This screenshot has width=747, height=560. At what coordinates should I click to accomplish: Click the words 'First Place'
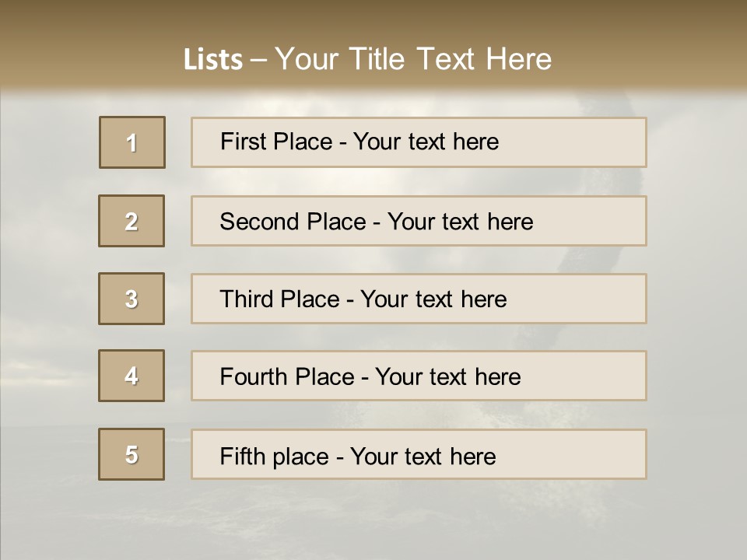coord(276,142)
